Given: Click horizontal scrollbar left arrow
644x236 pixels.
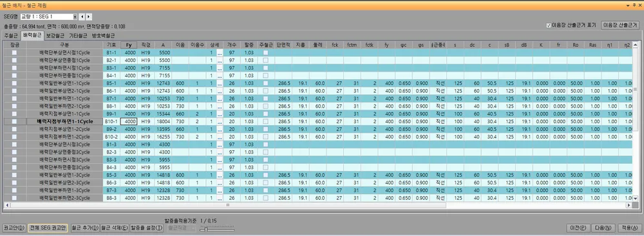Looking at the screenshot, I should [7, 205].
